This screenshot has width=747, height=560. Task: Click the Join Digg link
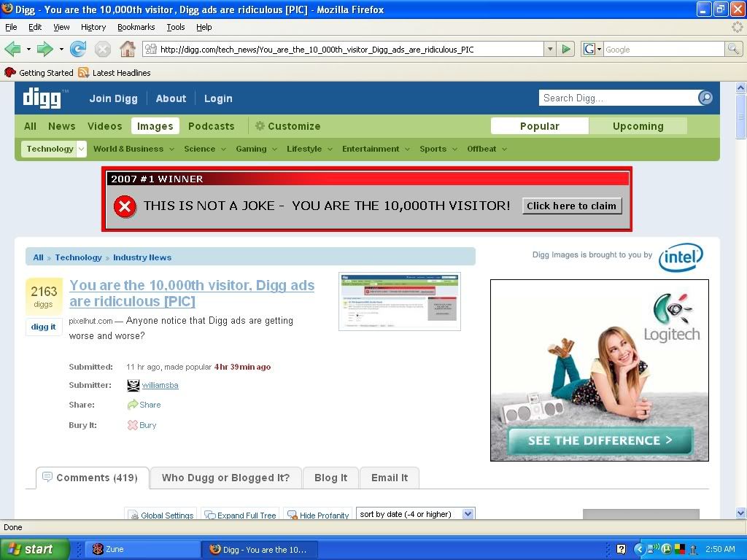(x=113, y=98)
